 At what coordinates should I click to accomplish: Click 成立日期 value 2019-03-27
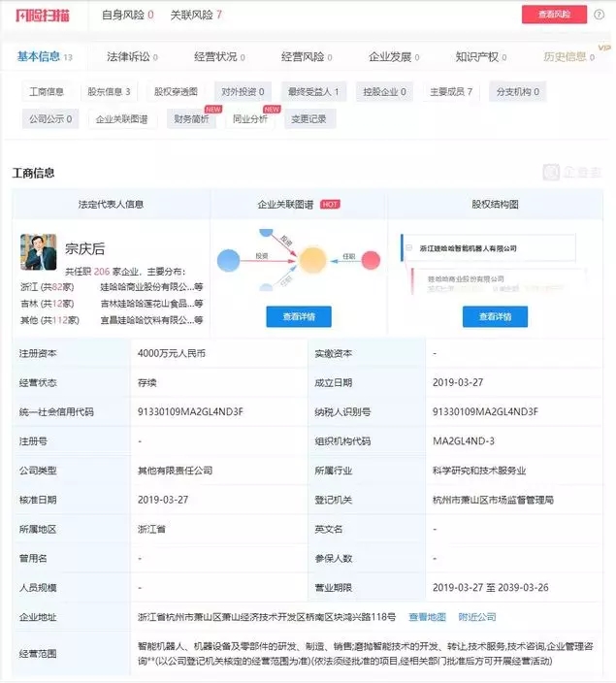point(458,382)
